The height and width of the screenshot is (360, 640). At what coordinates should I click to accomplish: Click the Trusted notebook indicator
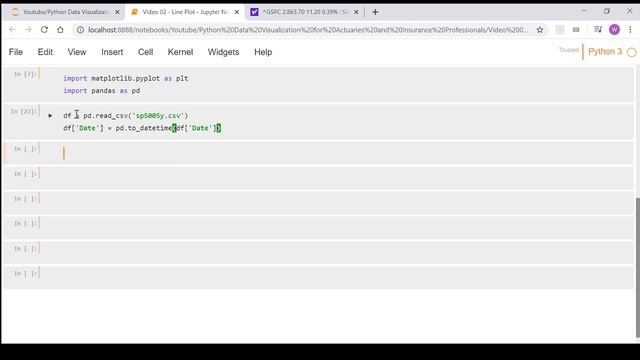tap(569, 50)
